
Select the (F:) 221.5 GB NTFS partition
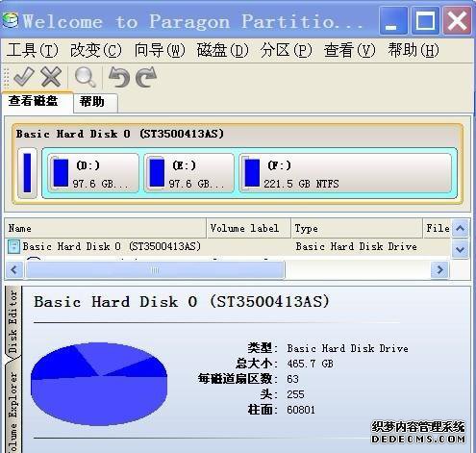coord(345,173)
